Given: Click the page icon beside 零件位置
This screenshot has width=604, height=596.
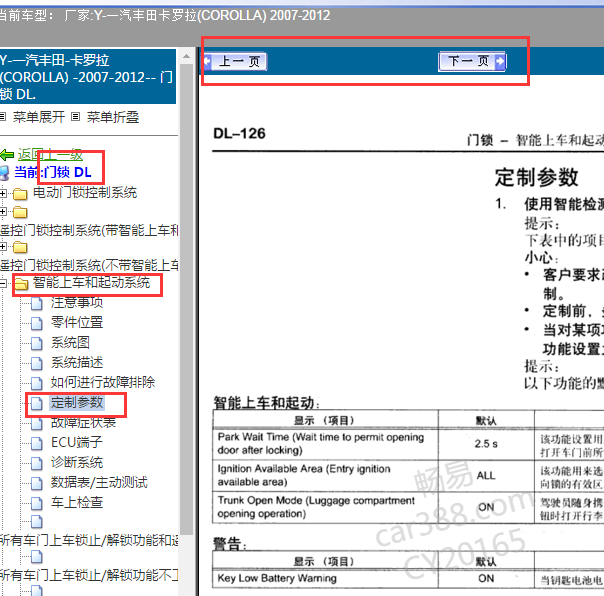Looking at the screenshot, I should tap(37, 323).
